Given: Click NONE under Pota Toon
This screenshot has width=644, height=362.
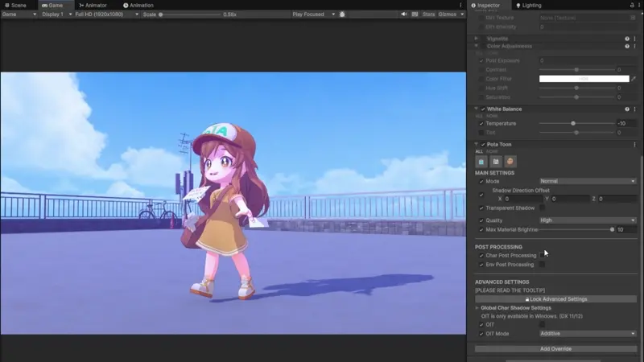Looking at the screenshot, I should coord(492,151).
